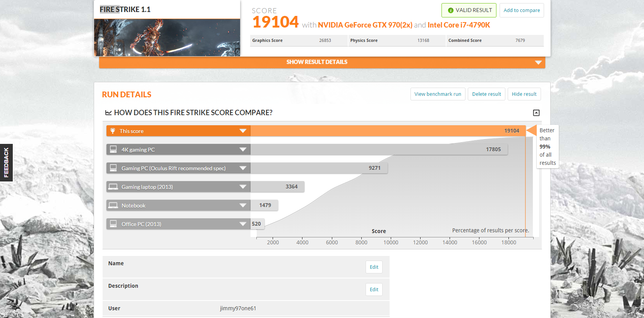This screenshot has width=644, height=318.
Task: Click the FIRE STRIKE 1.1 title
Action: [125, 9]
